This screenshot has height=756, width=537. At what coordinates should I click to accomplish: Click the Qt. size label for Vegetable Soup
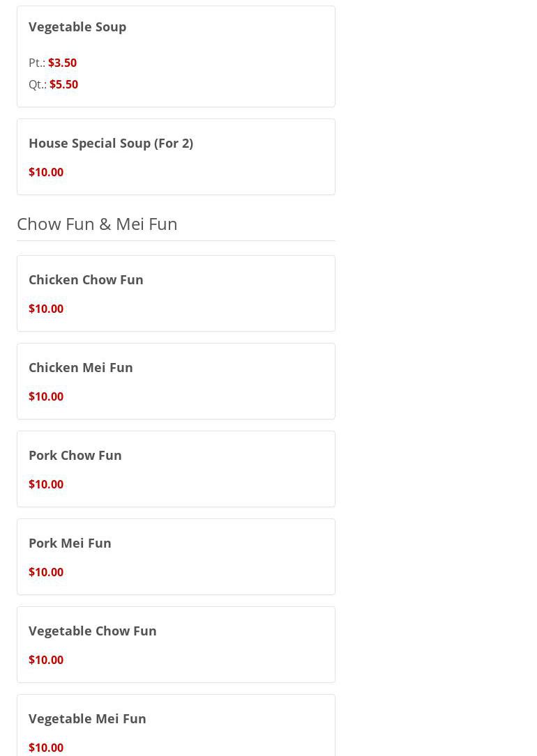tap(37, 84)
